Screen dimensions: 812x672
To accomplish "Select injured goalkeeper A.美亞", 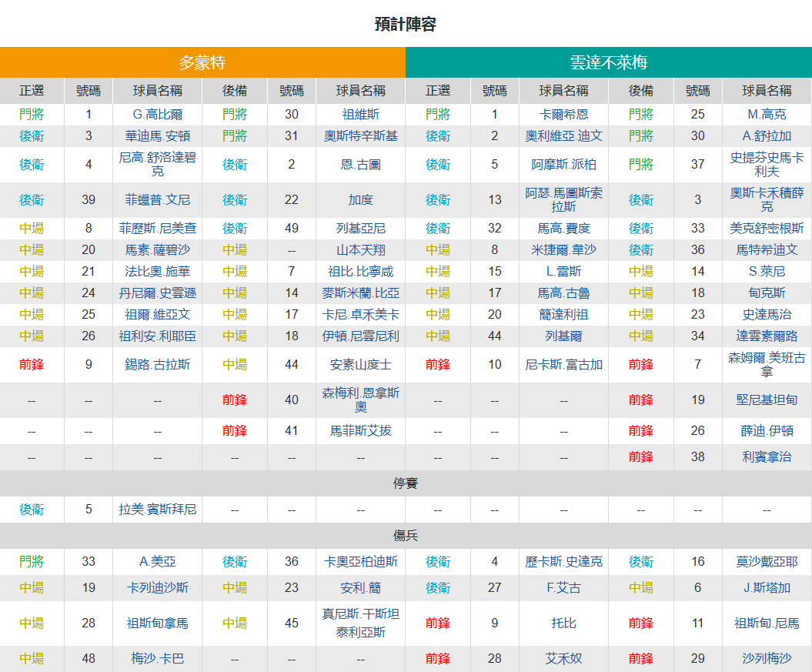I will tap(158, 562).
